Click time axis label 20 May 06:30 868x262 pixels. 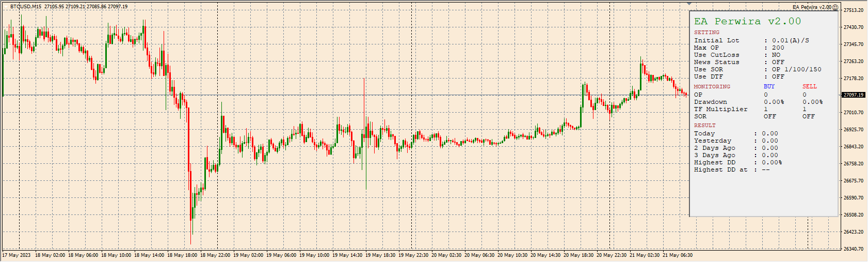(x=479, y=255)
